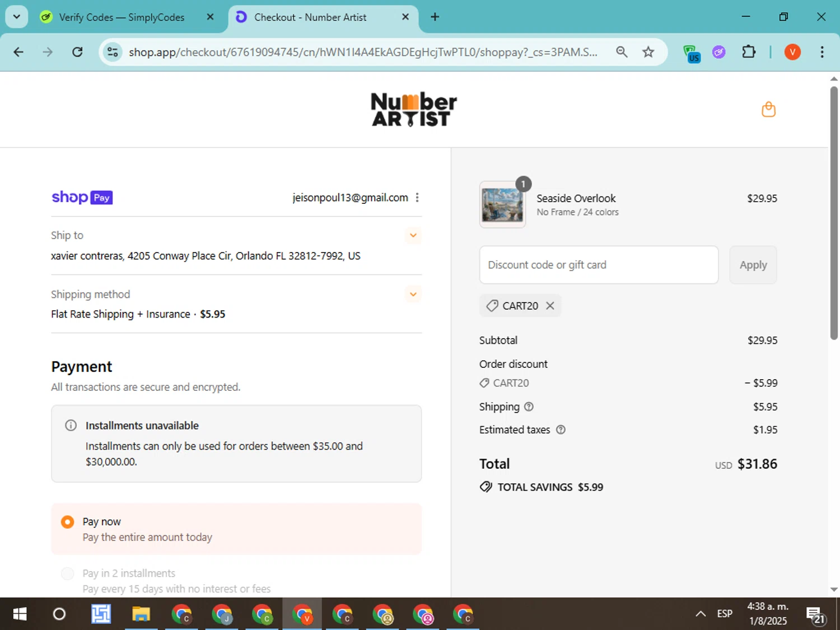Expand the Shipping method section

(x=413, y=294)
